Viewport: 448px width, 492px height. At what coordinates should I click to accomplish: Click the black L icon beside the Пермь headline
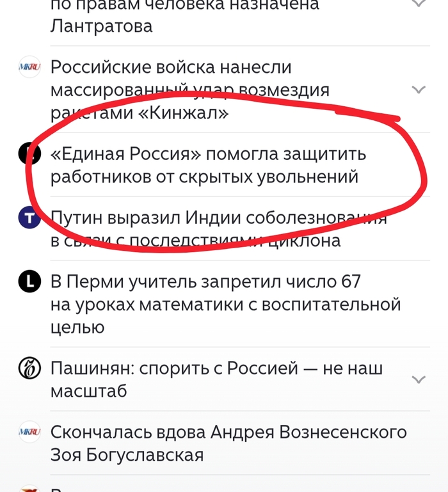[x=29, y=282]
